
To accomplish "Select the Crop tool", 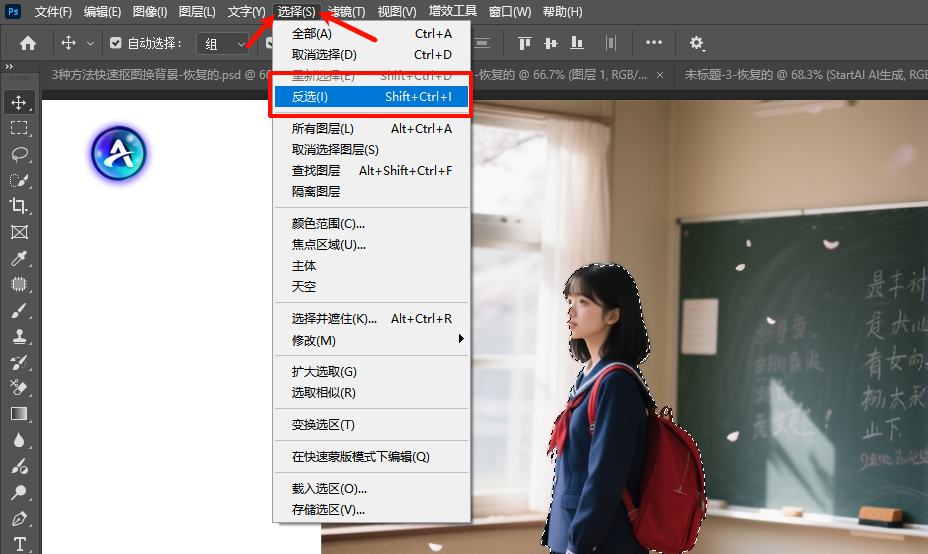I will click(x=19, y=206).
